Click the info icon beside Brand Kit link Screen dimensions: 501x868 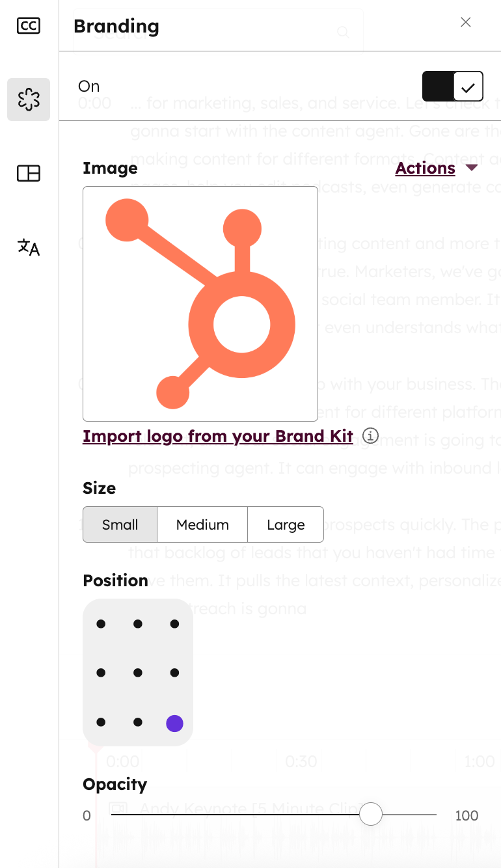[x=370, y=436]
